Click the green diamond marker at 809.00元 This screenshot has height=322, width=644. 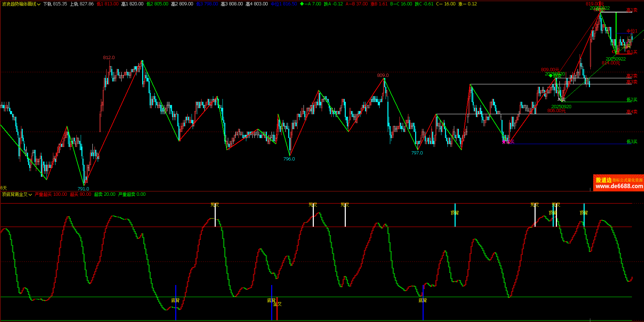(551, 75)
